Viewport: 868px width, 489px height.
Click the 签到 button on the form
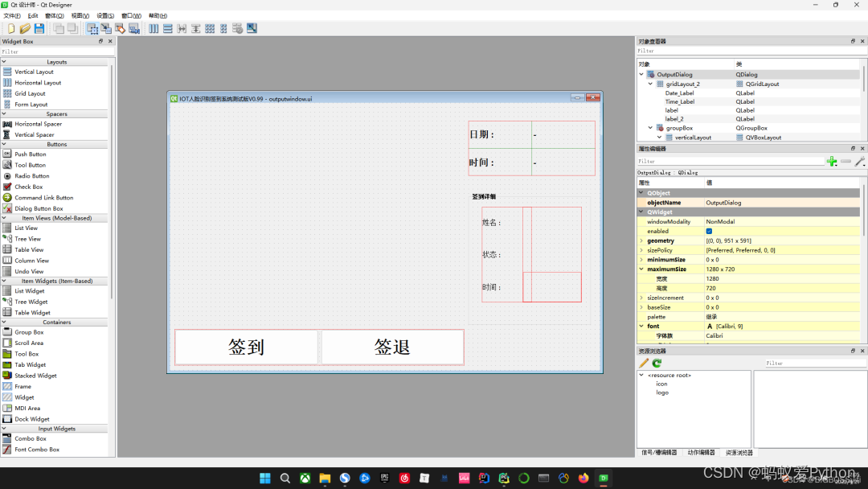247,347
